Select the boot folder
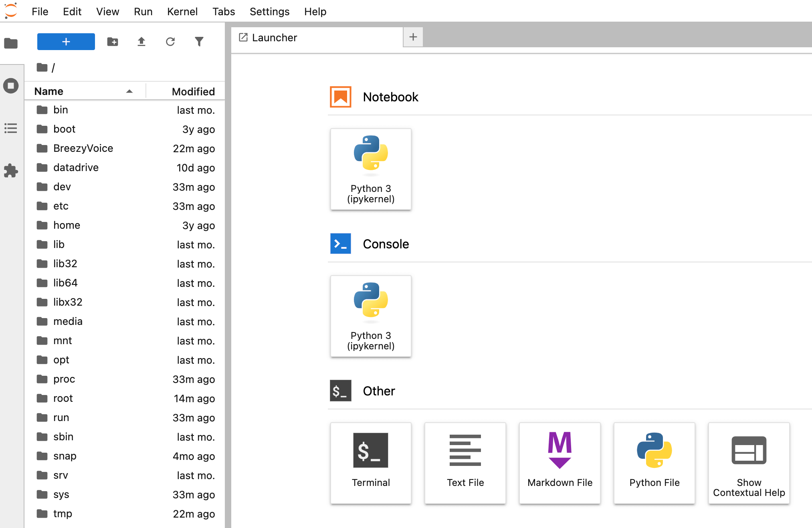The width and height of the screenshot is (812, 528). (x=125, y=129)
